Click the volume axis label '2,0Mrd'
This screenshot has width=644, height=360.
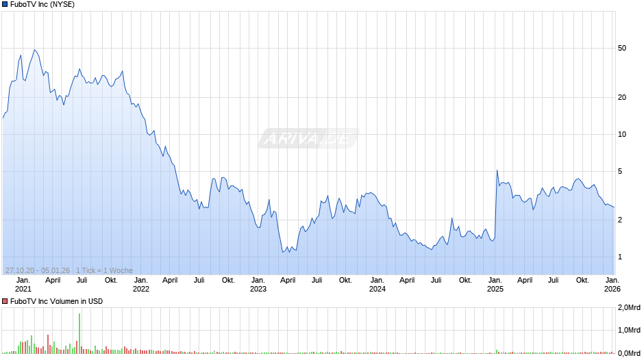click(629, 307)
